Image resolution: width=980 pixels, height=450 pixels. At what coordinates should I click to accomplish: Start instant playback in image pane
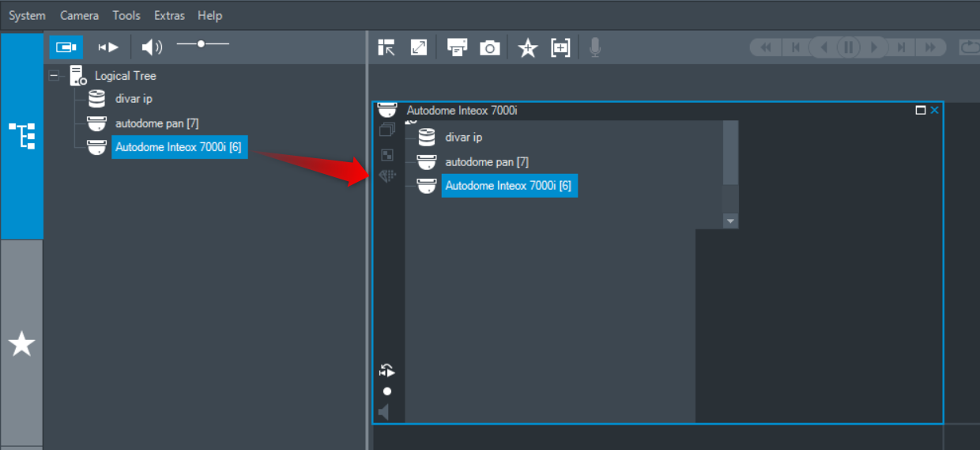click(386, 370)
